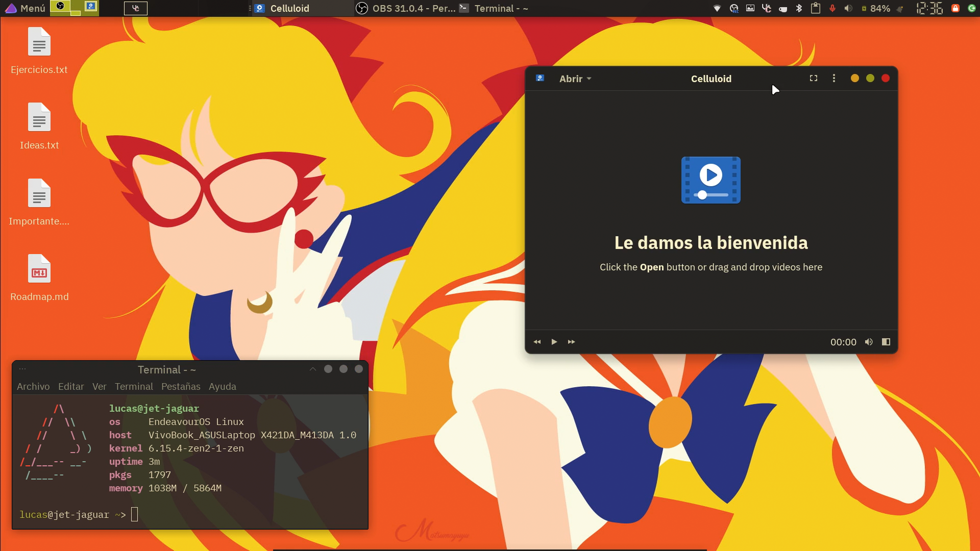Screen dimensions: 980x551
Task: Click the host "VivoBook_ASUSLaptop" line
Action: [232, 435]
